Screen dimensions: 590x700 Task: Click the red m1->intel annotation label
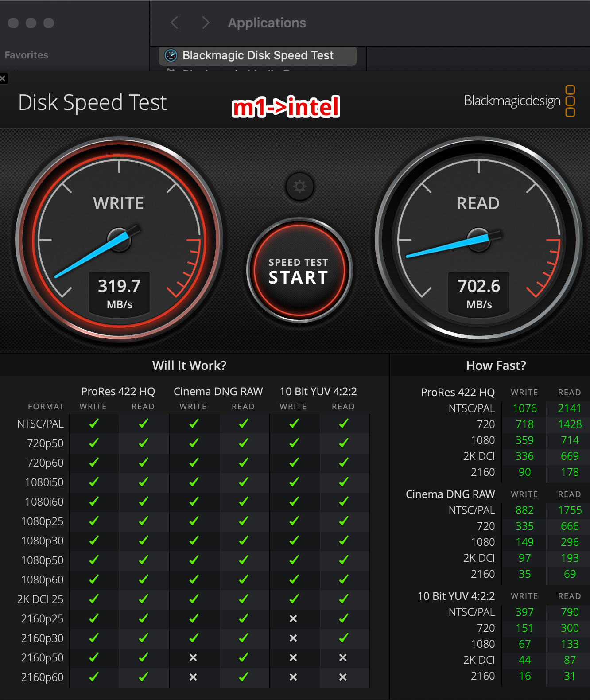point(286,107)
